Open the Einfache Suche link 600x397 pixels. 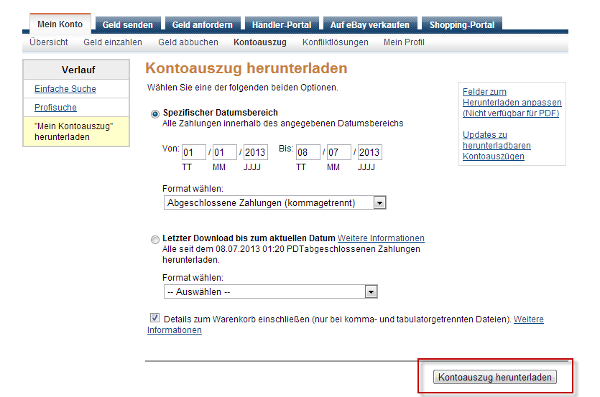pos(65,89)
